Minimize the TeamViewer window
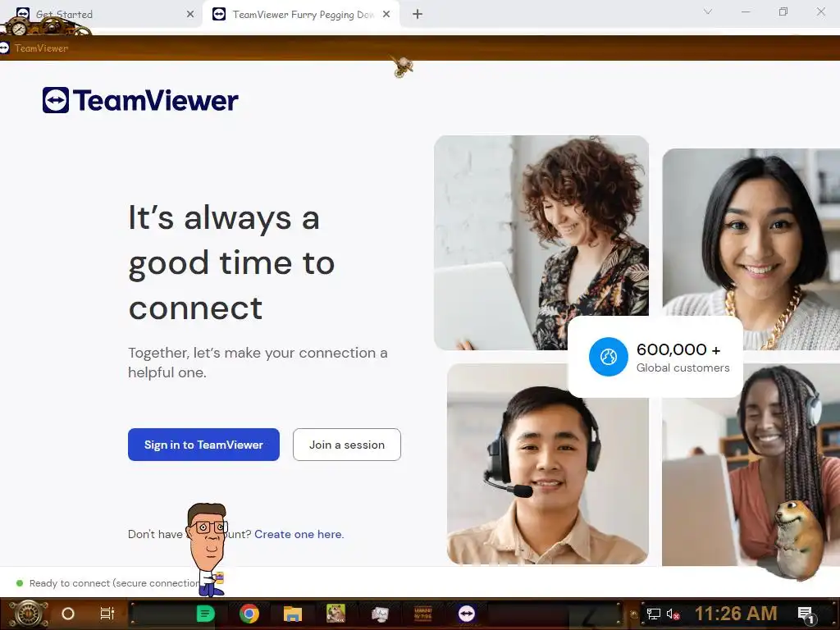Screen dimensions: 840x630 pos(746,11)
